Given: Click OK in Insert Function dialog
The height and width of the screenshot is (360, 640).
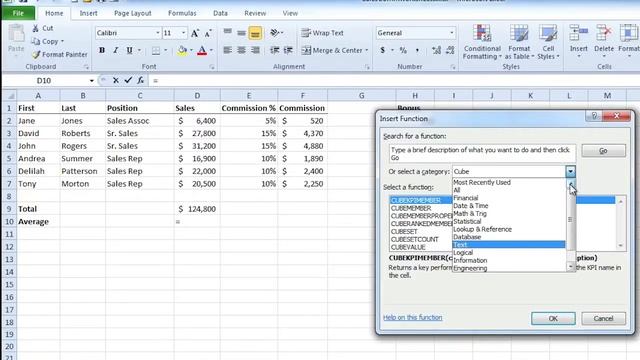Looking at the screenshot, I should 553,318.
